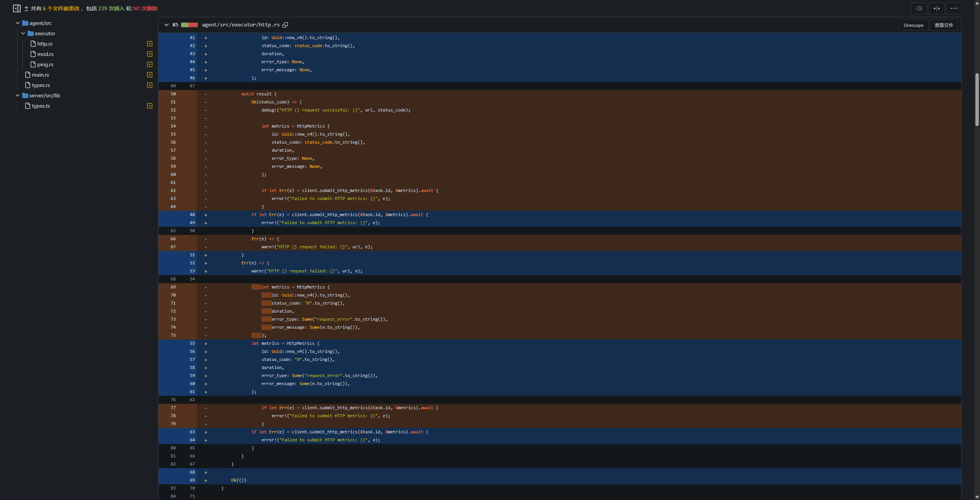Click the vertical scrollbar thumb
The height and width of the screenshot is (500, 980).
pyautogui.click(x=977, y=100)
